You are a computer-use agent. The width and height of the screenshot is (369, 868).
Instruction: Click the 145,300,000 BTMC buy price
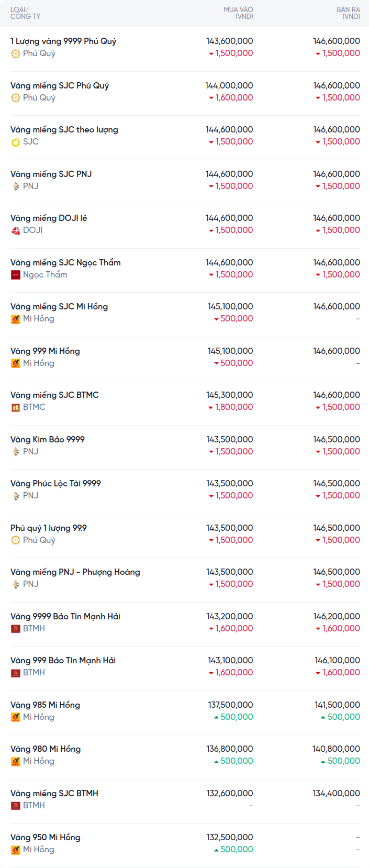click(x=229, y=395)
